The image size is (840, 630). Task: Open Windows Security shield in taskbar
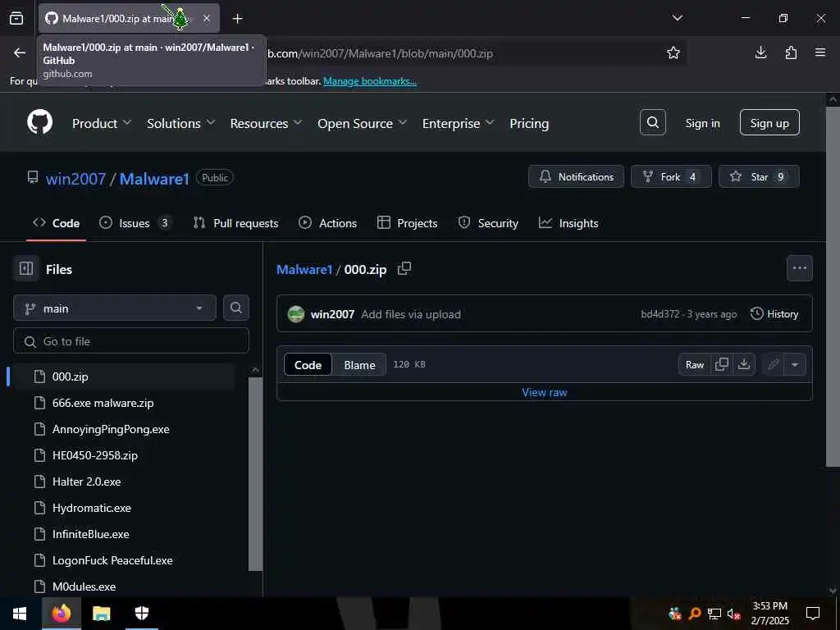click(141, 614)
